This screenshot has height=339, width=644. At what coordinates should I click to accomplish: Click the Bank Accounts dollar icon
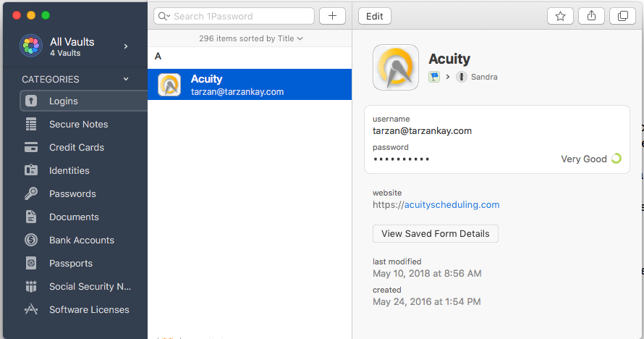pyautogui.click(x=31, y=240)
